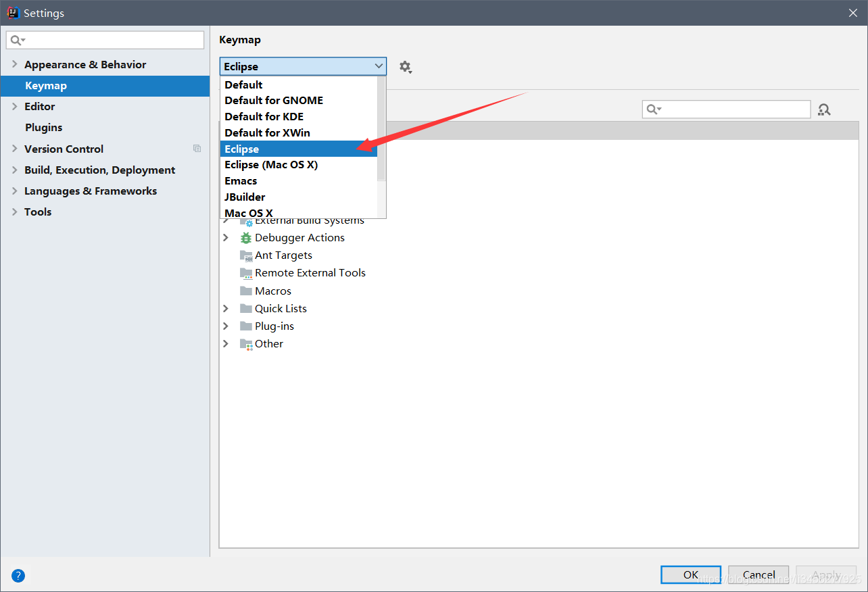Open the help question mark icon
The height and width of the screenshot is (592, 868).
point(18,576)
